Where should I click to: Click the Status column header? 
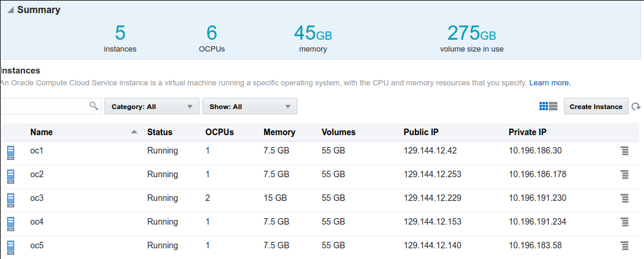coord(160,132)
